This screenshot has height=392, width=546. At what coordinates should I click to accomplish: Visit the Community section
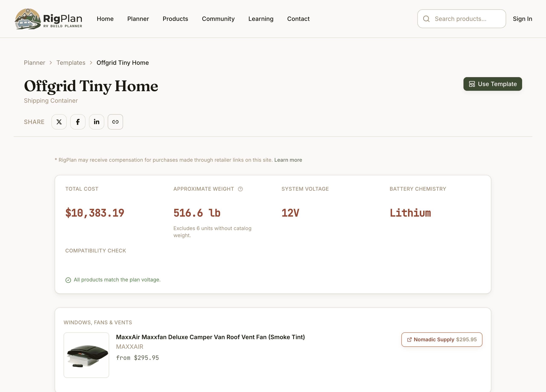click(218, 19)
